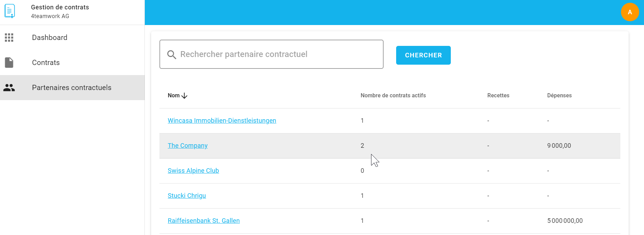
Task: Sort by Nombre de contrats actifs column
Action: (393, 96)
